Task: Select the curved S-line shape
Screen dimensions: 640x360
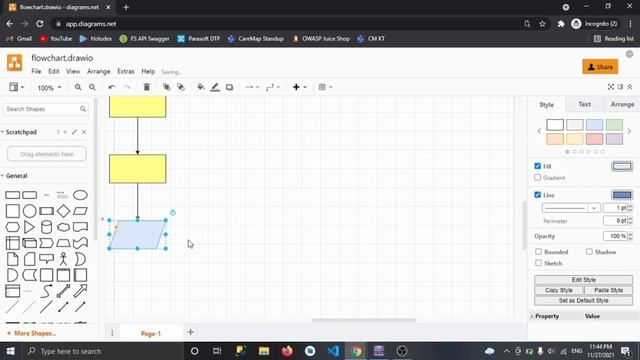Action: coord(47,291)
